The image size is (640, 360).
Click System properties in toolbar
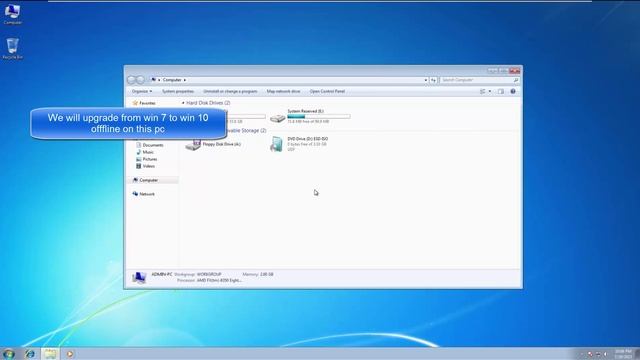coord(178,91)
